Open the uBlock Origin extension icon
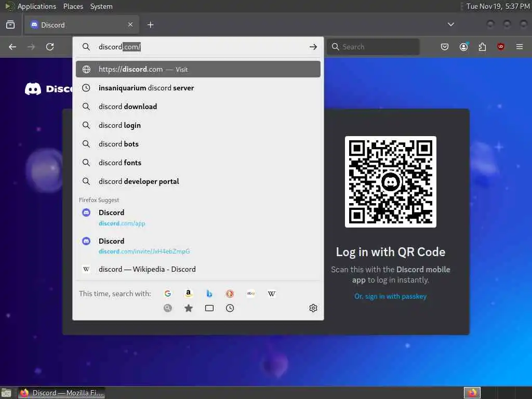 [x=500, y=47]
